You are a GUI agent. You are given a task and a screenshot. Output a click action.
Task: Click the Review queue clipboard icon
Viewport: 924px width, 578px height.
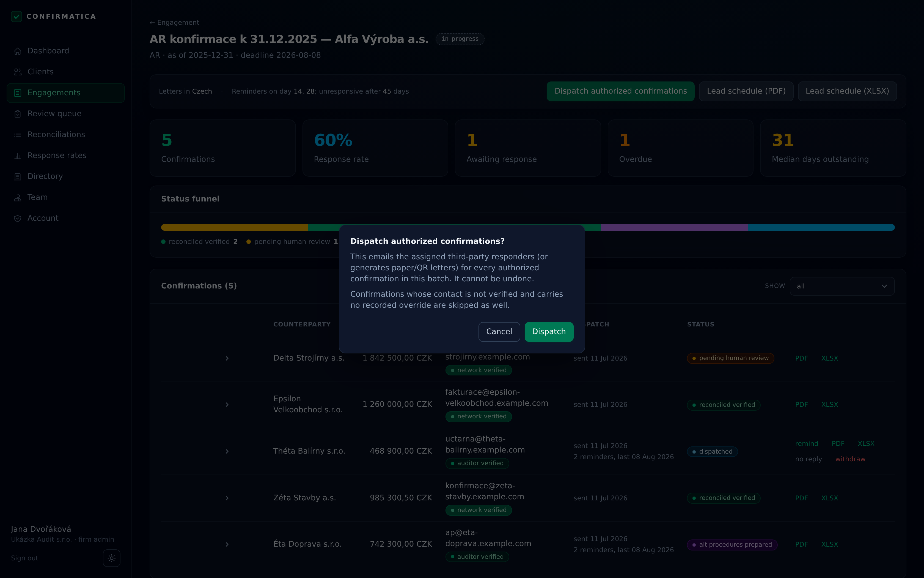tap(18, 114)
